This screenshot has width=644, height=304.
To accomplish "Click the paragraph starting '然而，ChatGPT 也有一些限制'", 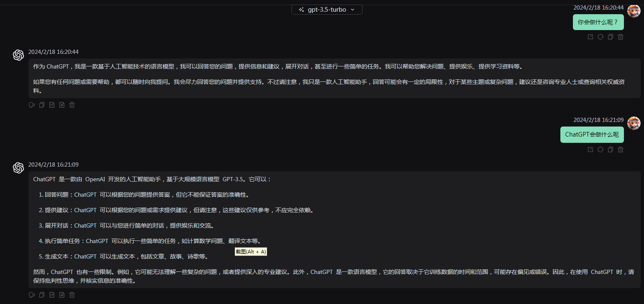I will tap(334, 276).
